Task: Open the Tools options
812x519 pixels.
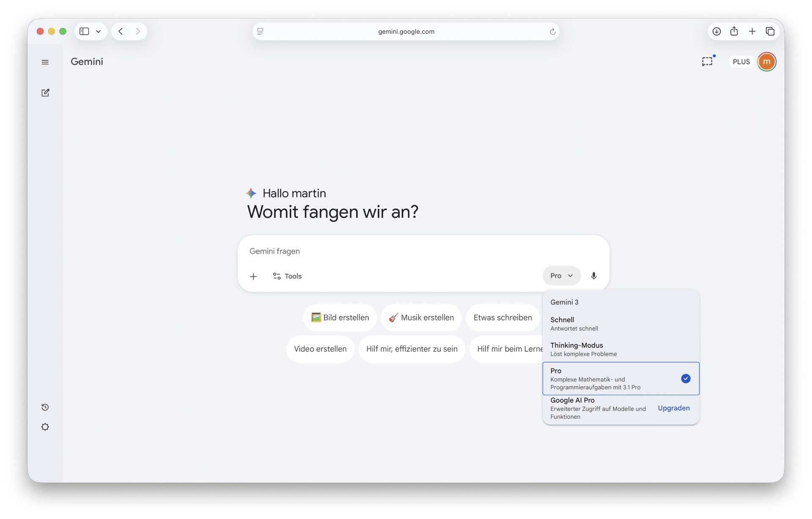Action: click(x=288, y=276)
